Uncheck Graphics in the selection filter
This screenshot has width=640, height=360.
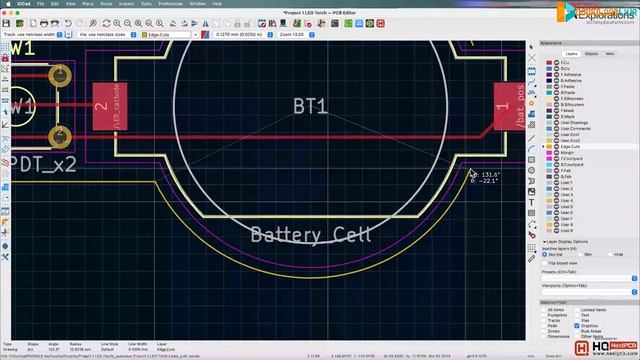click(577, 326)
